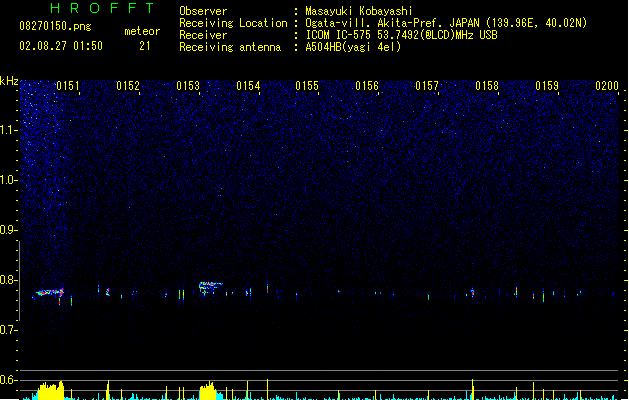The height and width of the screenshot is (400, 629).
Task: Click the 0.7 kHz axis label
Action: [x=8, y=330]
